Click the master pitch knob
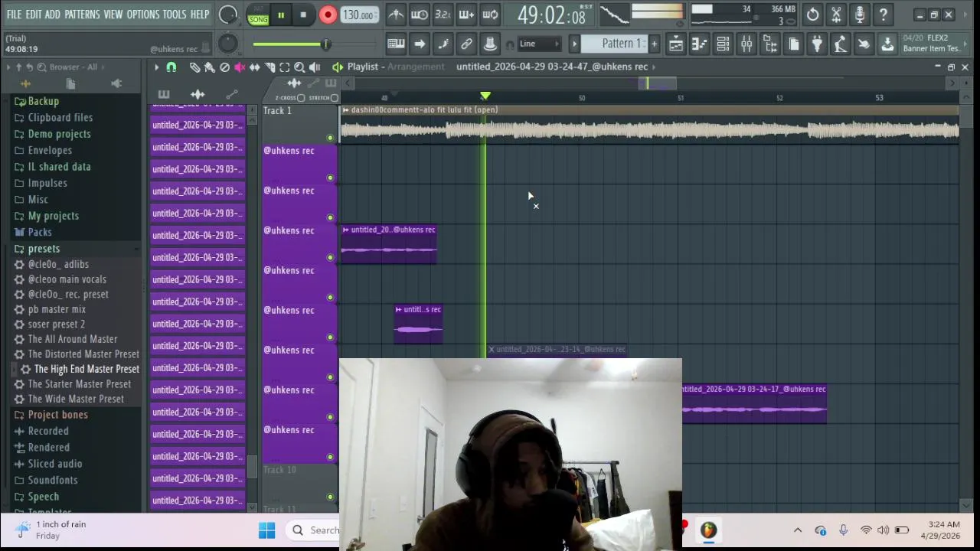The width and height of the screenshot is (980, 551). [x=227, y=44]
